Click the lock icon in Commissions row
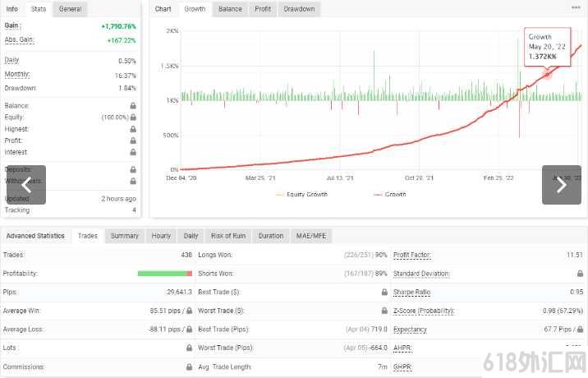 pos(190,366)
